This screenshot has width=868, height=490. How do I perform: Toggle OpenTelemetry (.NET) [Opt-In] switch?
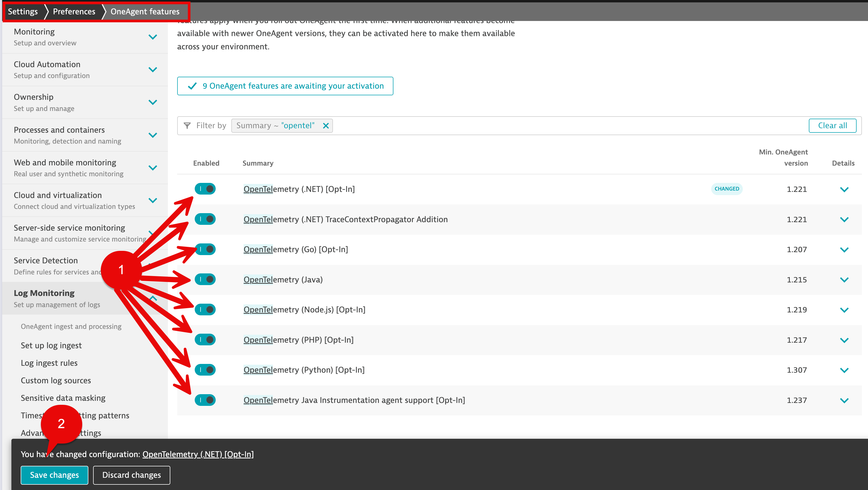205,189
